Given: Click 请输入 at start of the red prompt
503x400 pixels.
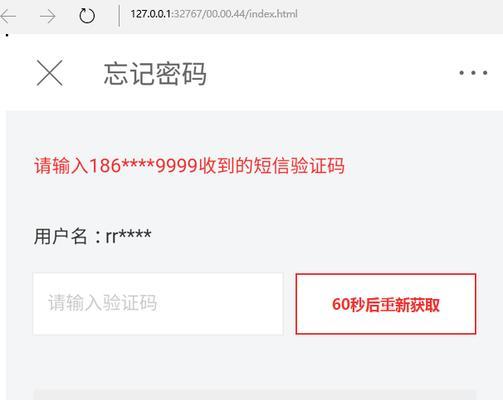Looking at the screenshot, I should (61, 166).
